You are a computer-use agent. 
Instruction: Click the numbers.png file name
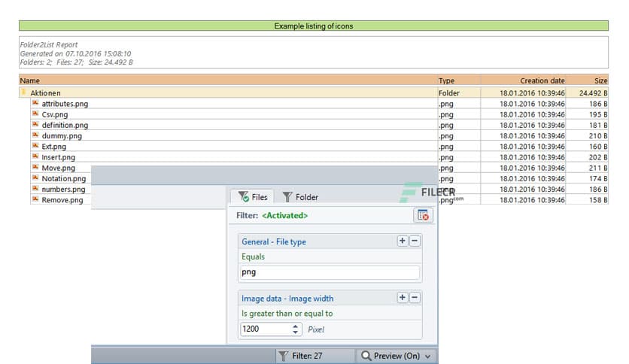[63, 190]
